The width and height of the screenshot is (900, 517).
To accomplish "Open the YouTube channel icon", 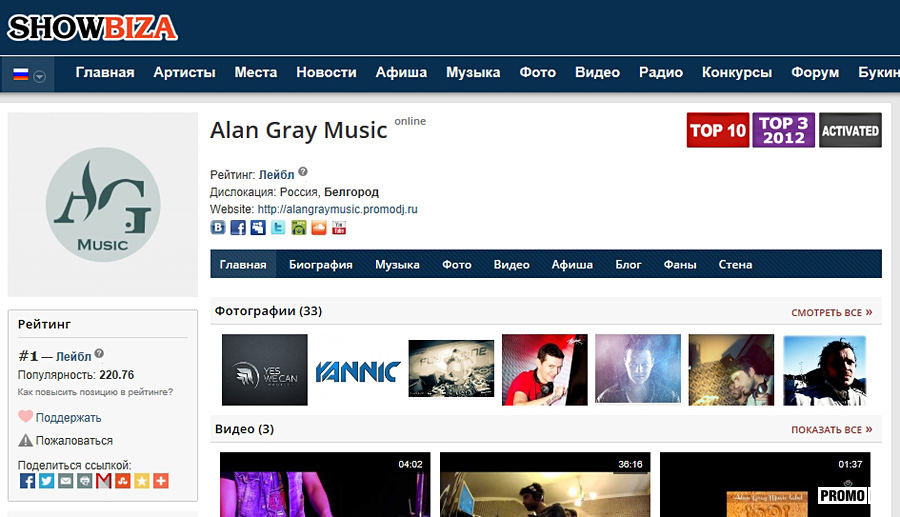I will 339,228.
